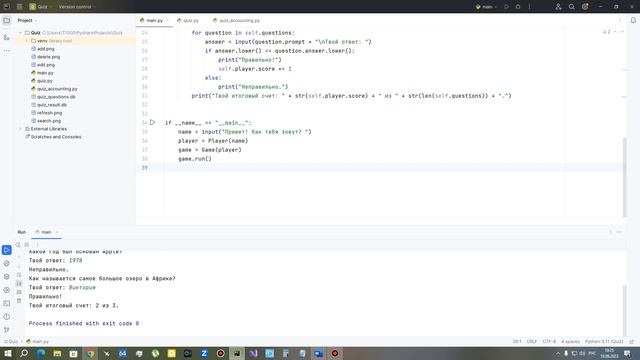Image resolution: width=640 pixels, height=360 pixels.
Task: Open the warnings inspection indicator
Action: tap(607, 32)
